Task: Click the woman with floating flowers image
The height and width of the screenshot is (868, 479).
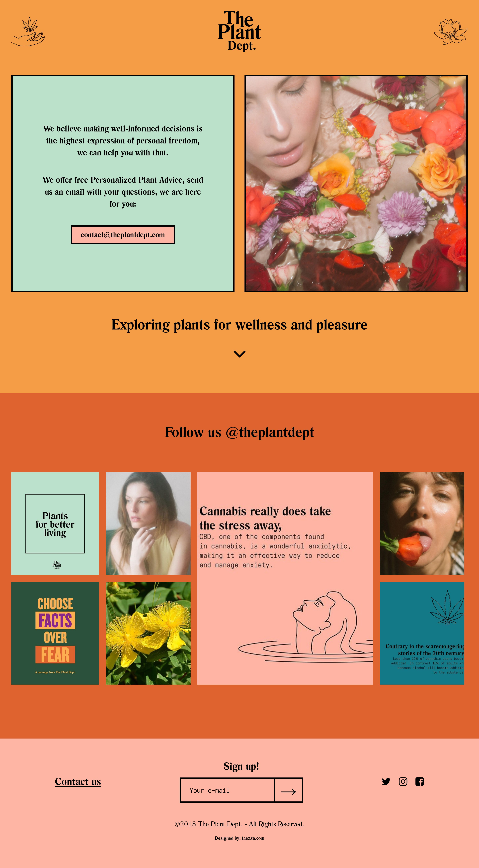Action: (356, 184)
